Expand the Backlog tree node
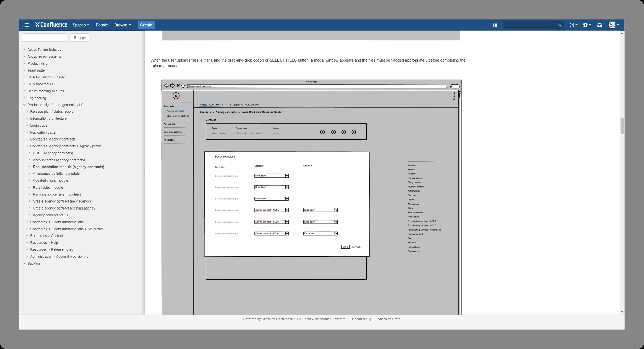Viewport: 644px width, 349px height. click(24, 263)
